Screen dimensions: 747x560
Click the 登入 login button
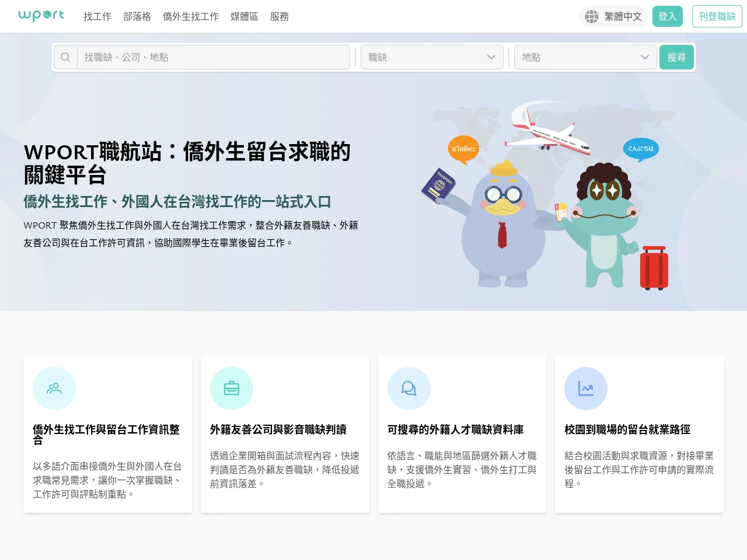[668, 16]
